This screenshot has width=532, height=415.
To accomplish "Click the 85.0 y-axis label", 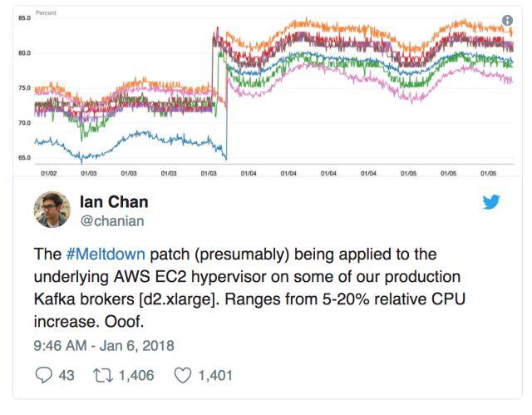I will 24,17.
